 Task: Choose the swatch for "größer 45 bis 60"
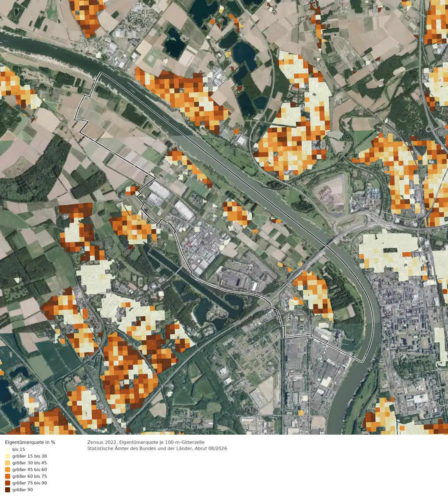click(7, 470)
